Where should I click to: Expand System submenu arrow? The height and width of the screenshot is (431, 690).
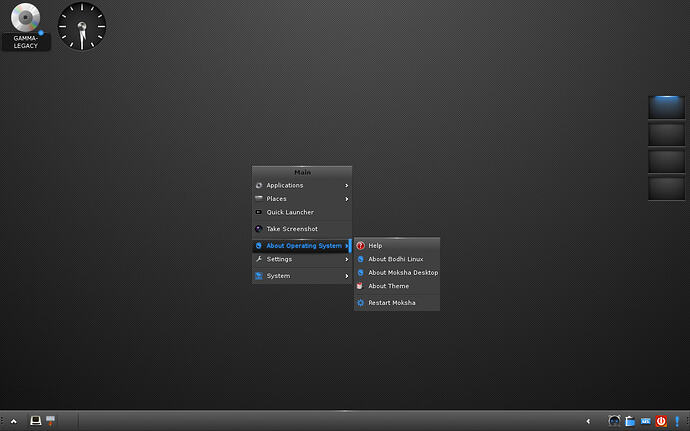click(x=347, y=276)
